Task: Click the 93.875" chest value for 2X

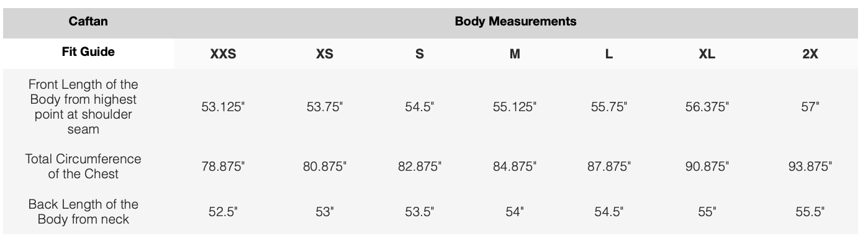Action: [x=810, y=167]
